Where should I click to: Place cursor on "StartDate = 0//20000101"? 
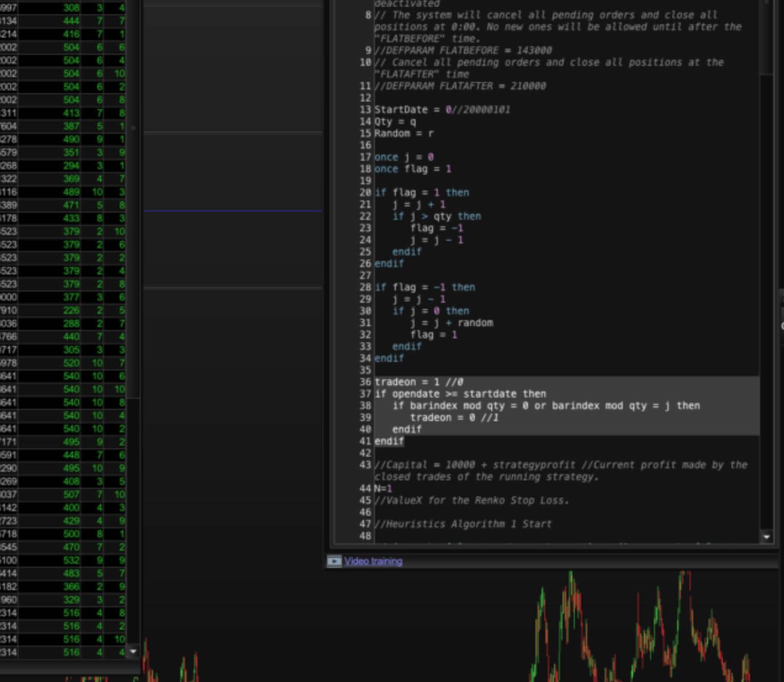click(442, 109)
